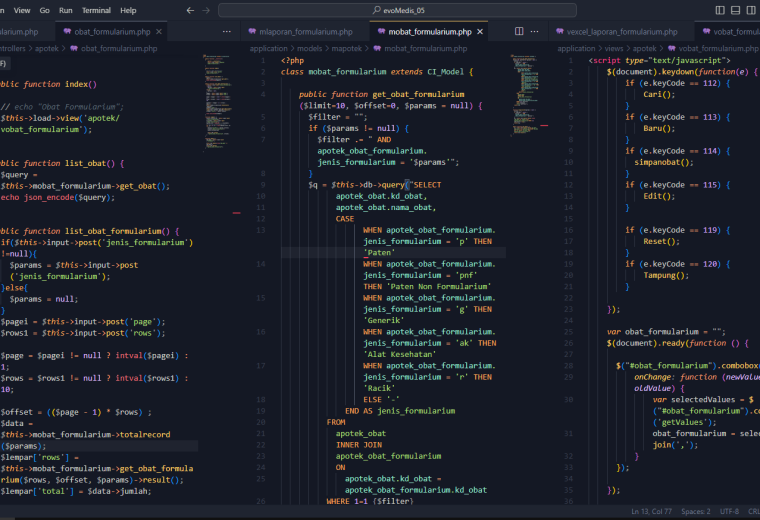
Task: Click Ln 13, Col 77 in status bar
Action: (651, 512)
